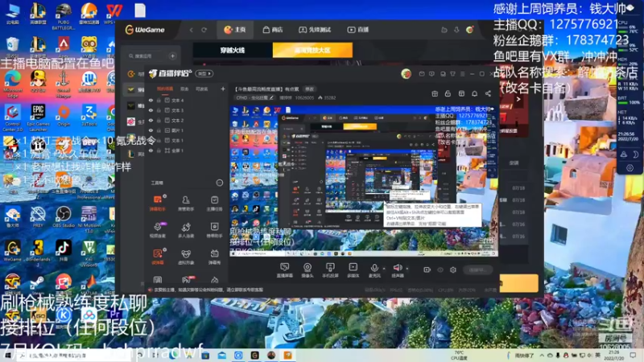Toggle lock on layer 图片 1
The width and height of the screenshot is (644, 362).
coord(159,130)
